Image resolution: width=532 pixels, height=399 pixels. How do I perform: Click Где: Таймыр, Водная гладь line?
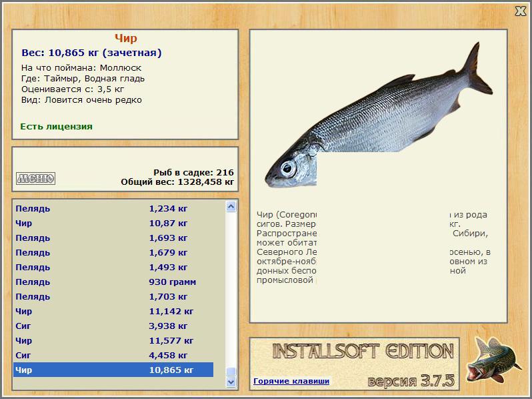(x=83, y=79)
